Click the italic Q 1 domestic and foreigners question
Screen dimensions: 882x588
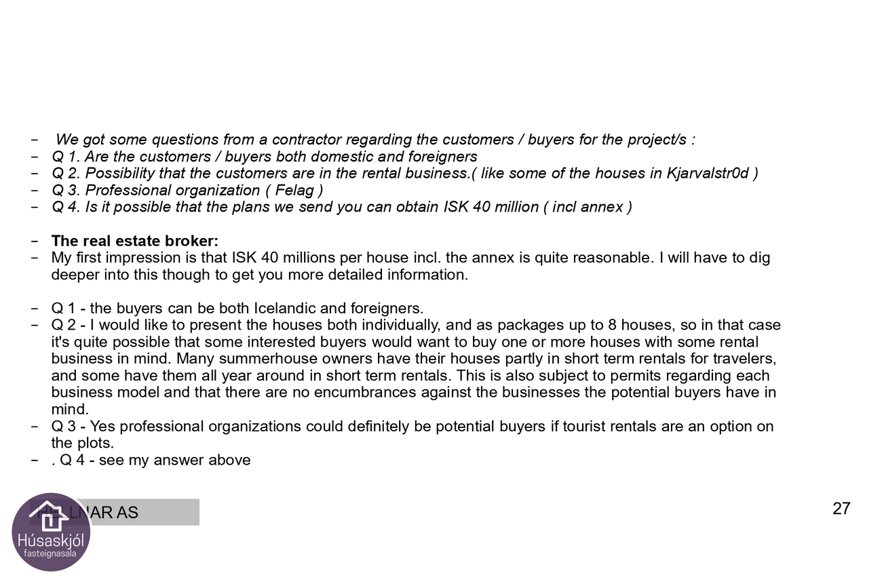tap(265, 157)
